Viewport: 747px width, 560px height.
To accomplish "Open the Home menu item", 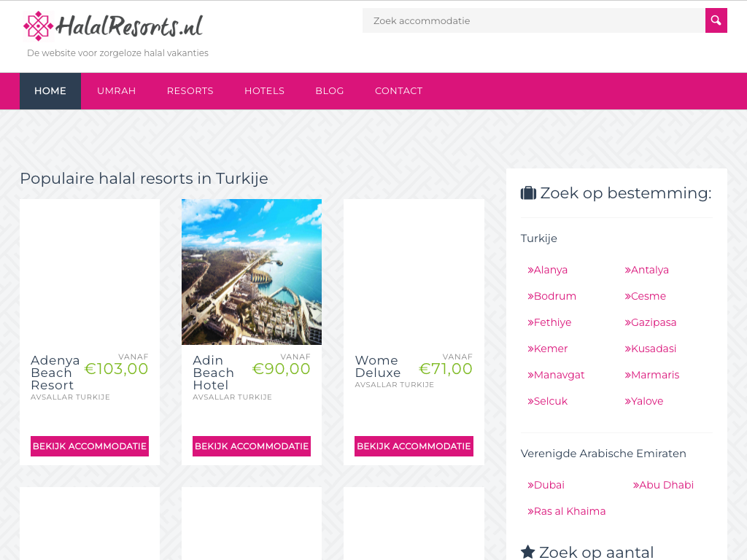I will click(50, 91).
